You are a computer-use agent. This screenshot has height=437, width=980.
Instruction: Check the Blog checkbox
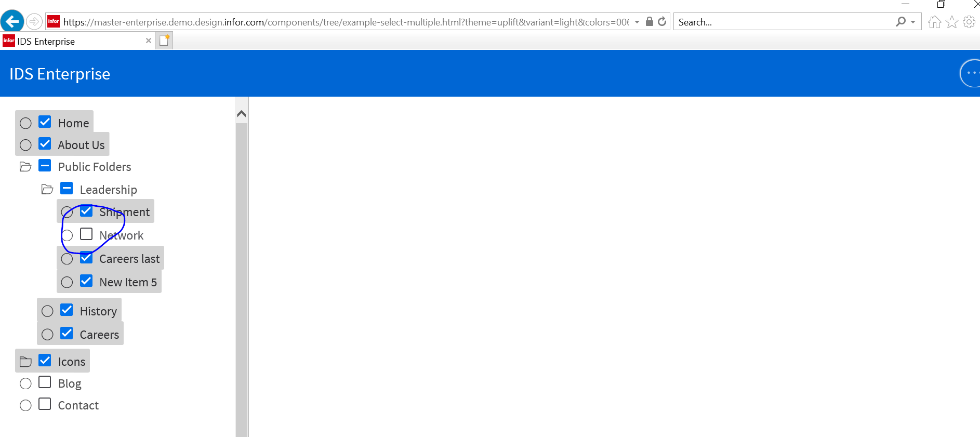[45, 382]
